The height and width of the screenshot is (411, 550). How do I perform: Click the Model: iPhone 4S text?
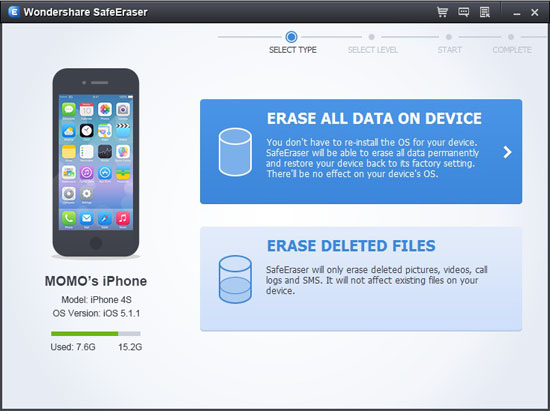(96, 300)
